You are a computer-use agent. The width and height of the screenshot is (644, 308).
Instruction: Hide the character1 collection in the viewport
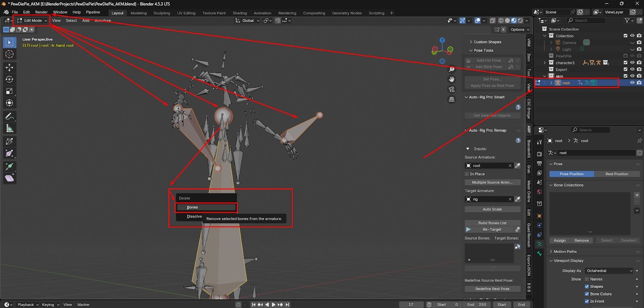(x=632, y=63)
